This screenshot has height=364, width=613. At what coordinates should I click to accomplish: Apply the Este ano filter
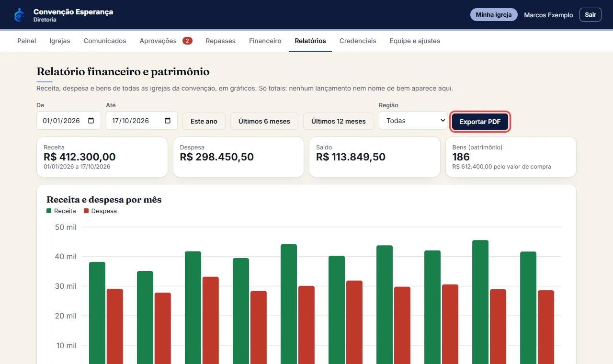pos(204,121)
